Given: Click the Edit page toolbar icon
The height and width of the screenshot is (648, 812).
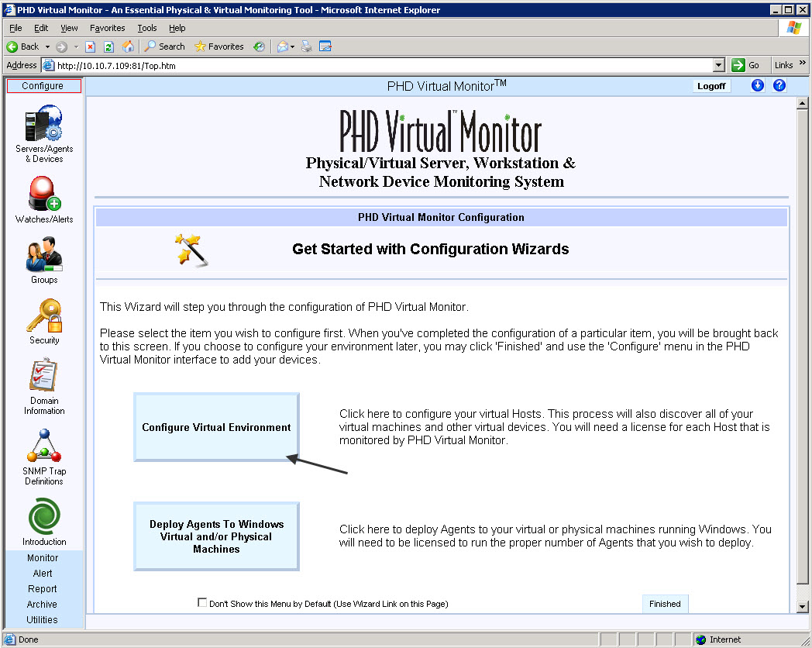Looking at the screenshot, I should click(x=325, y=47).
